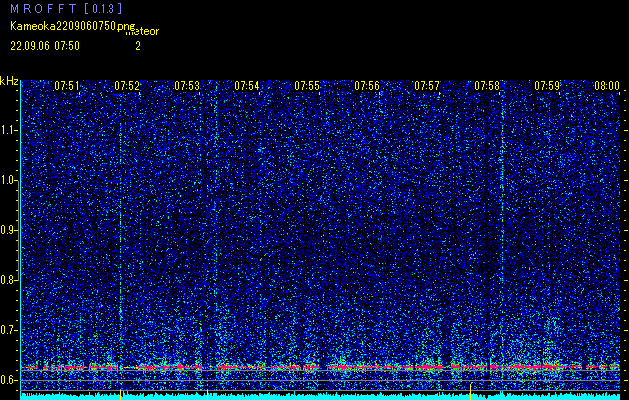Viewport: 629px width, 400px height.
Task: Select the 07:52 time marker
Action: [127, 86]
